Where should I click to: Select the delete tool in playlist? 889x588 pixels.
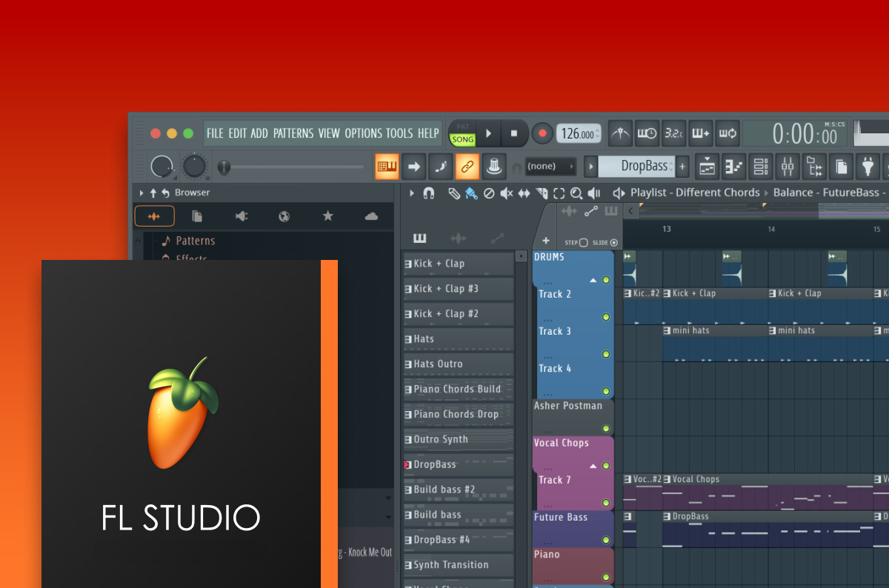tap(489, 193)
